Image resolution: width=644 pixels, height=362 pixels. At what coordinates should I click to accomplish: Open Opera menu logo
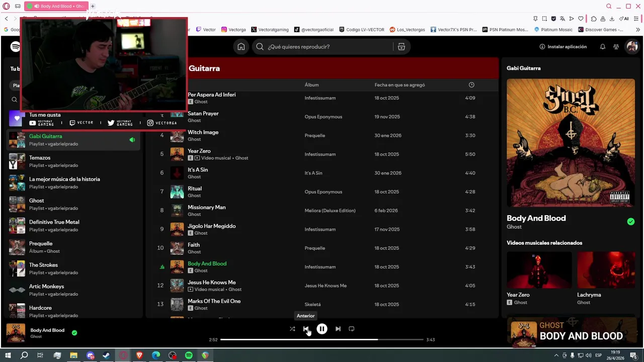[x=6, y=6]
